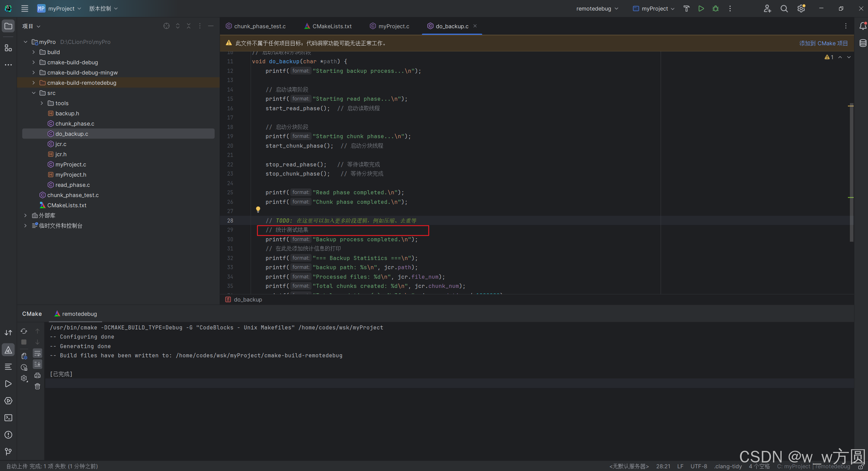Viewport: 868px width, 471px height.
Task: Click the intention lightbulb on line 27
Action: [x=258, y=210]
